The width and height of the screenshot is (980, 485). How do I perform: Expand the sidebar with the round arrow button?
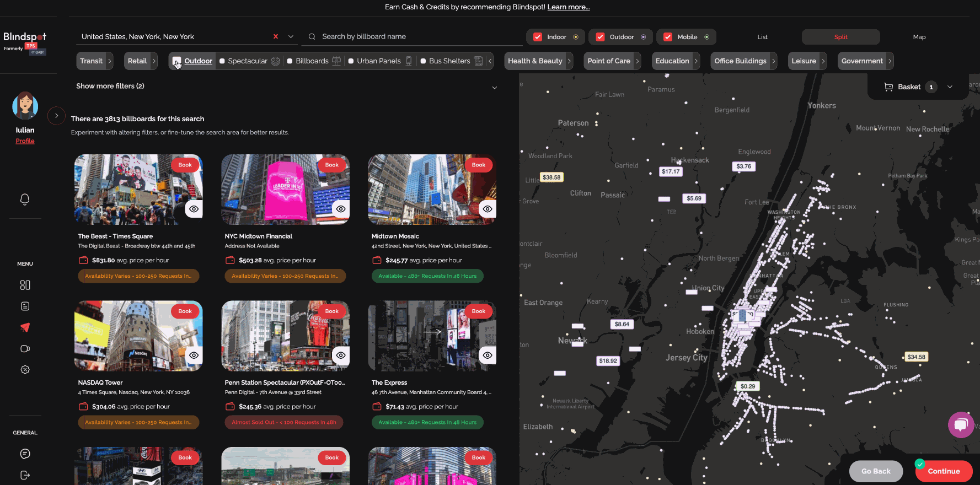click(x=56, y=116)
